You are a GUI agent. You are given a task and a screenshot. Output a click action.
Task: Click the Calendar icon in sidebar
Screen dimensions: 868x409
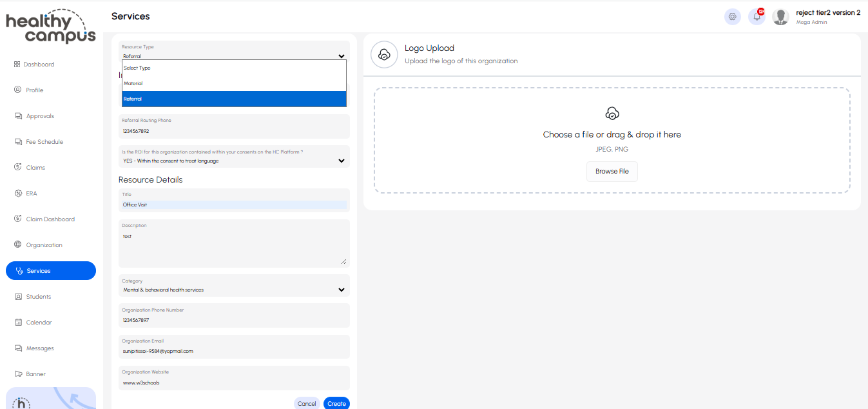point(18,323)
